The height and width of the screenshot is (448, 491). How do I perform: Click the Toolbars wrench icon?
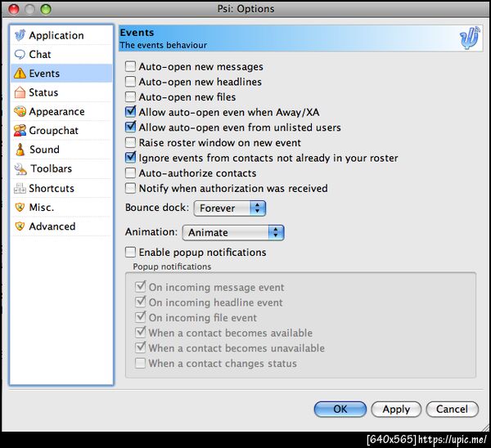point(20,169)
